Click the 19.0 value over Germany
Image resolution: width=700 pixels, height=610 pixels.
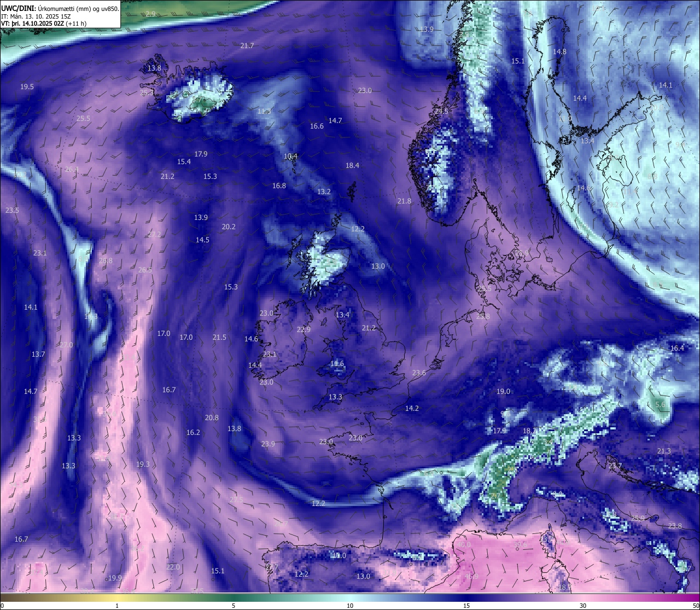coord(503,391)
